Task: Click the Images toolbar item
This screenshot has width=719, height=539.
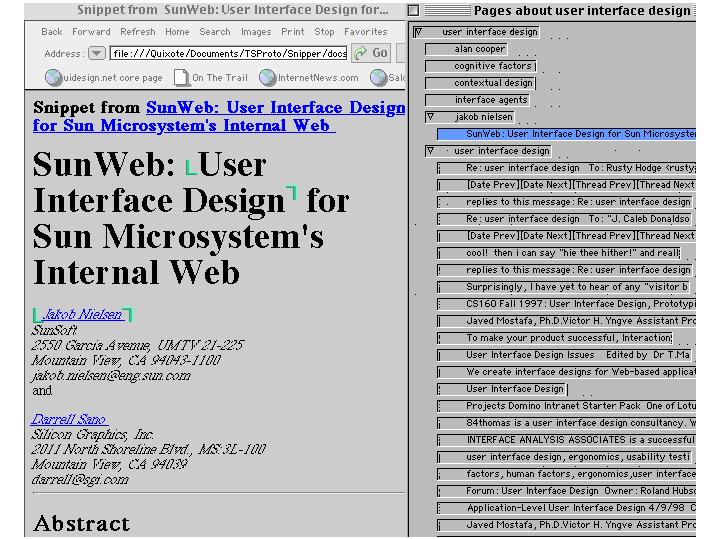Action: (x=256, y=32)
